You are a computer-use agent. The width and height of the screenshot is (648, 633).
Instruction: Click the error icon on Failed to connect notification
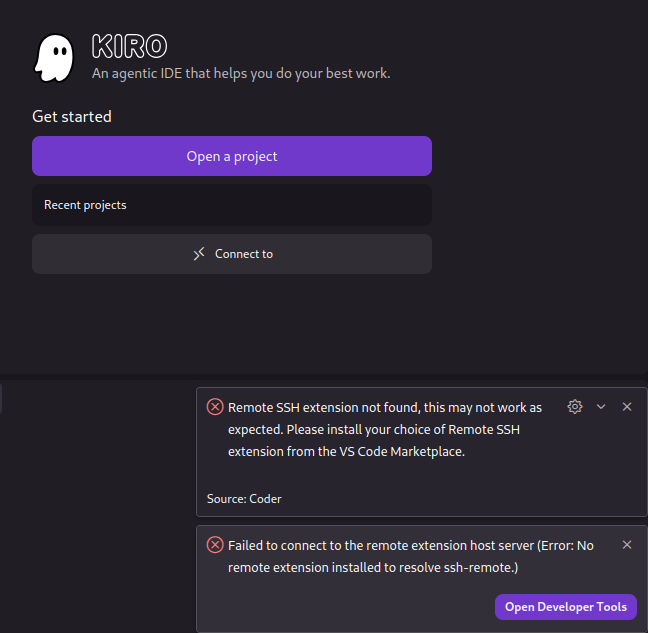coord(215,545)
